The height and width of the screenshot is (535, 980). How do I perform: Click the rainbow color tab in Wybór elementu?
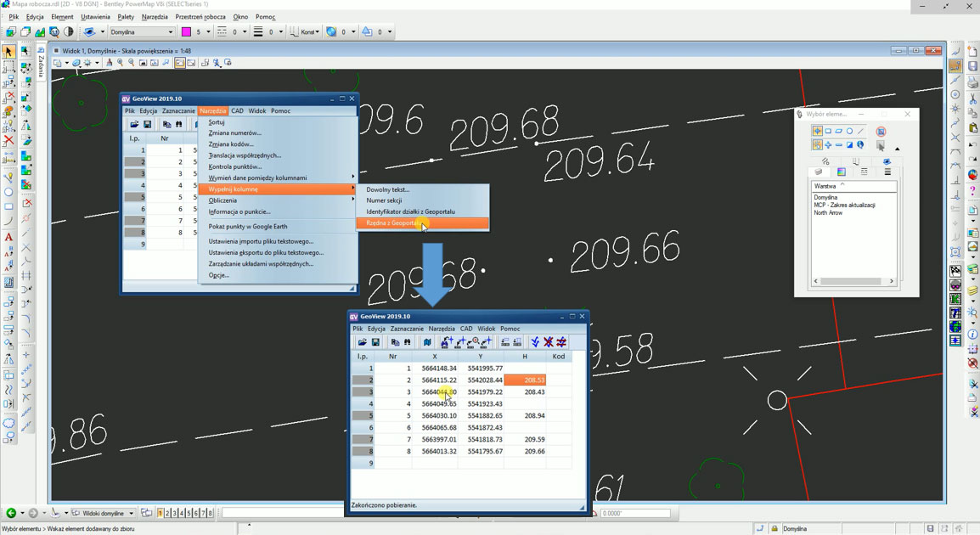pos(842,172)
